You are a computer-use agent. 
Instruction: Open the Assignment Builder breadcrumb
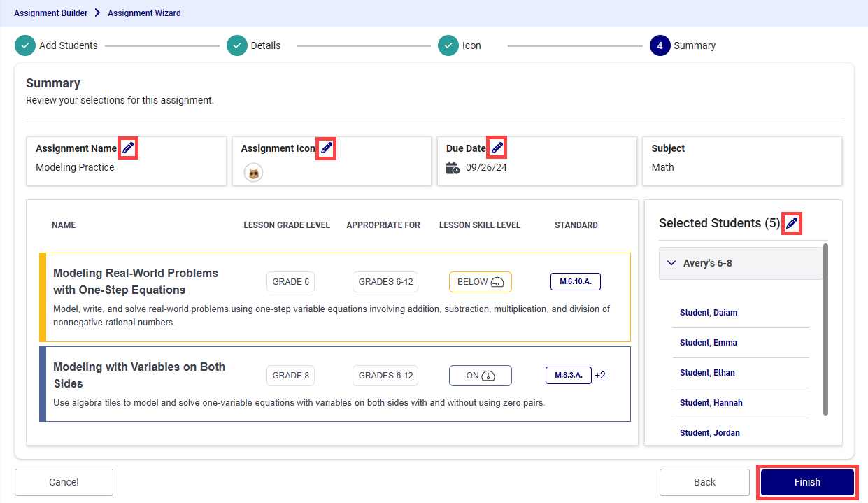pyautogui.click(x=51, y=13)
